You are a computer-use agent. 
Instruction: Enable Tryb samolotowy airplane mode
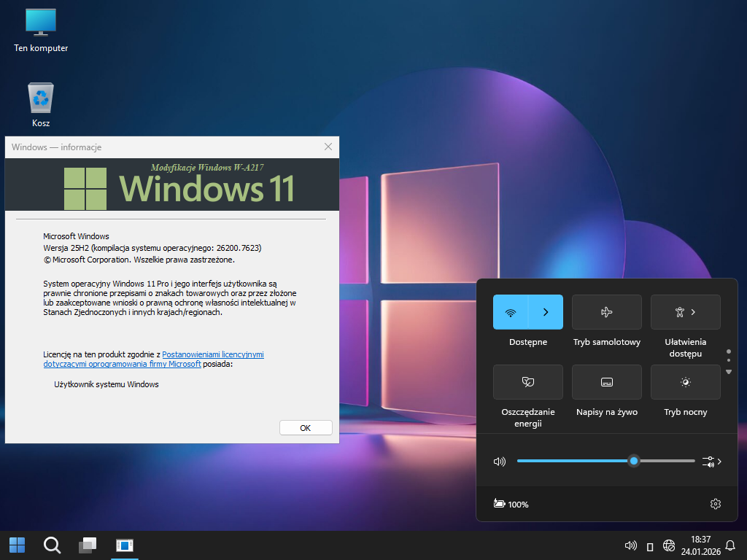pyautogui.click(x=606, y=312)
